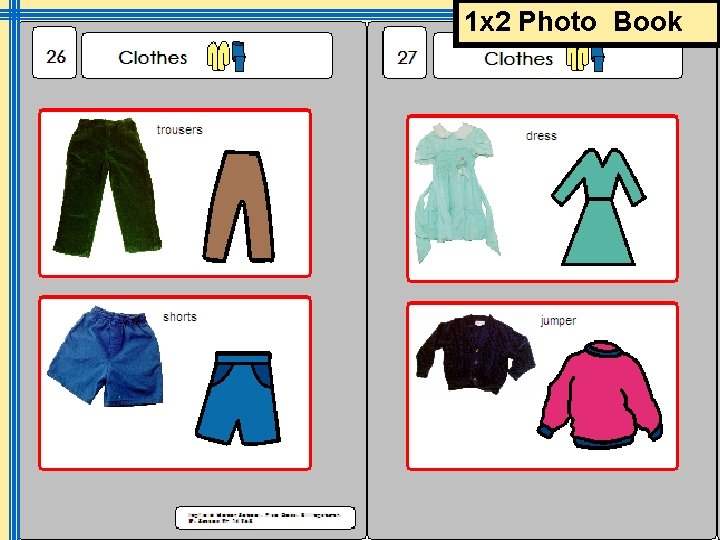Click the 'dress' label text

(x=541, y=136)
